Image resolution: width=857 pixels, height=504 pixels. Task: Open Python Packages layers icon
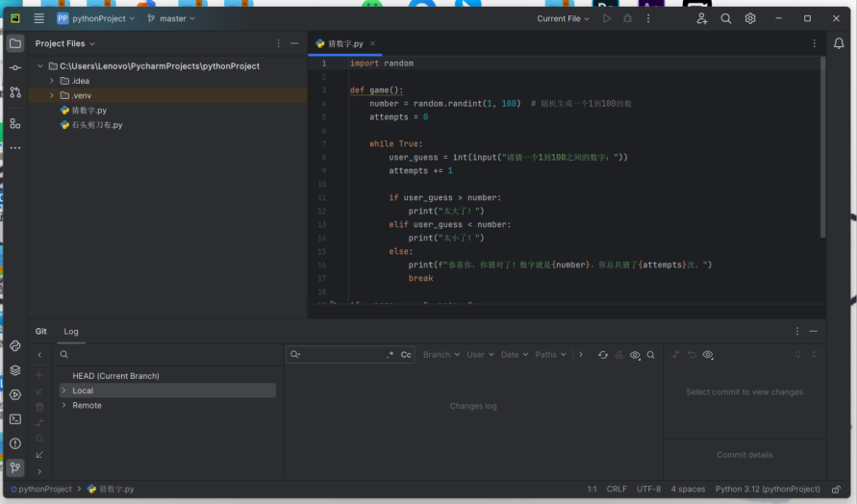[15, 370]
